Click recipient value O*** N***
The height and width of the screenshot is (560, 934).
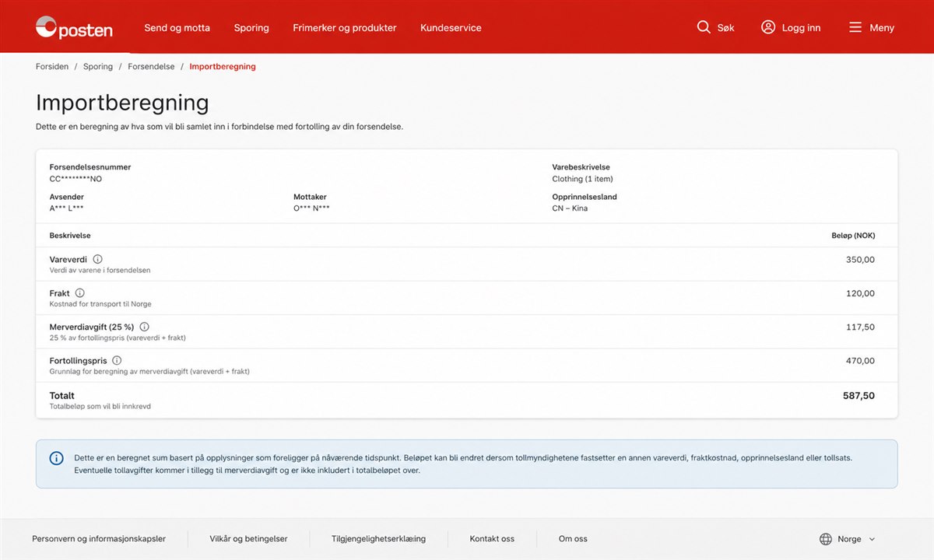click(x=311, y=208)
